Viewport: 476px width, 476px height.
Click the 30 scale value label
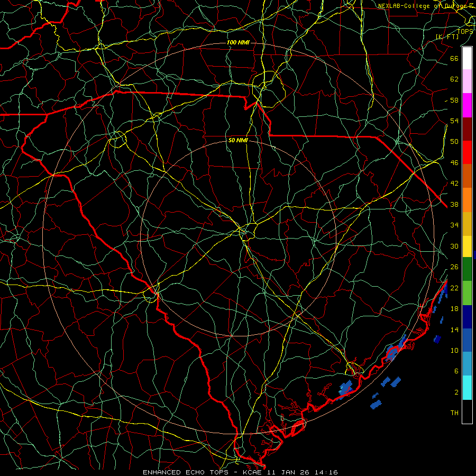pos(454,246)
